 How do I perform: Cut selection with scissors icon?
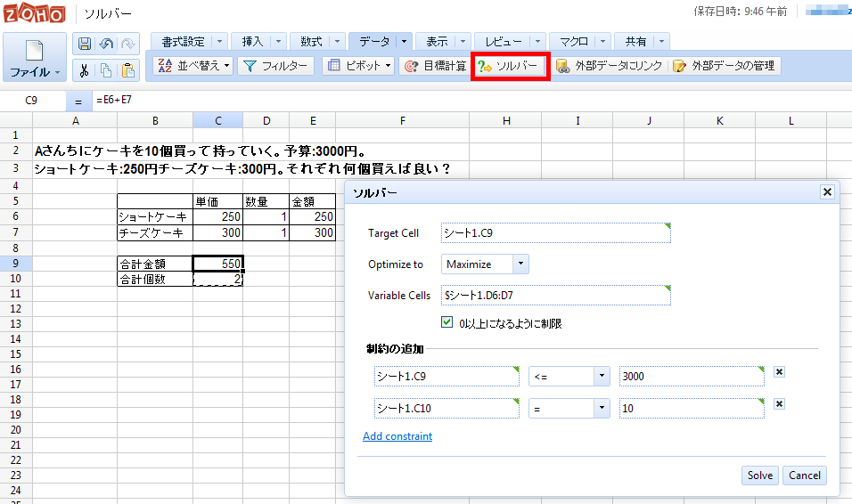coord(85,70)
